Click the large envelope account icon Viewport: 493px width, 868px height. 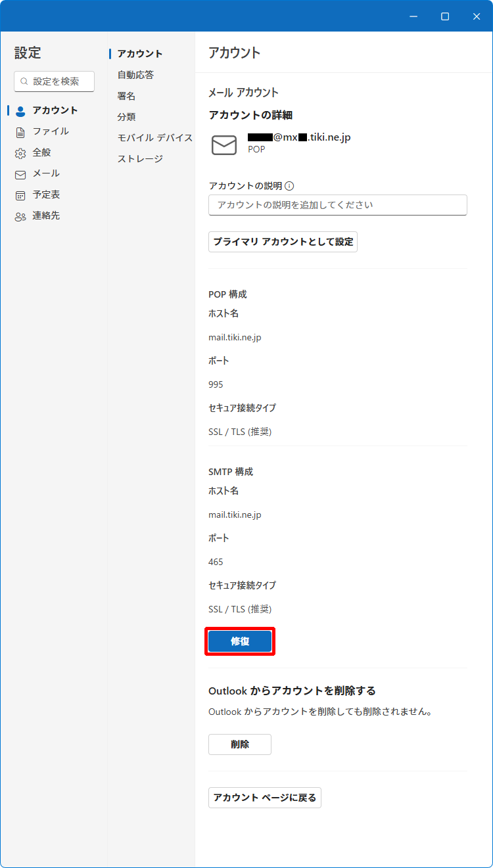point(224,145)
